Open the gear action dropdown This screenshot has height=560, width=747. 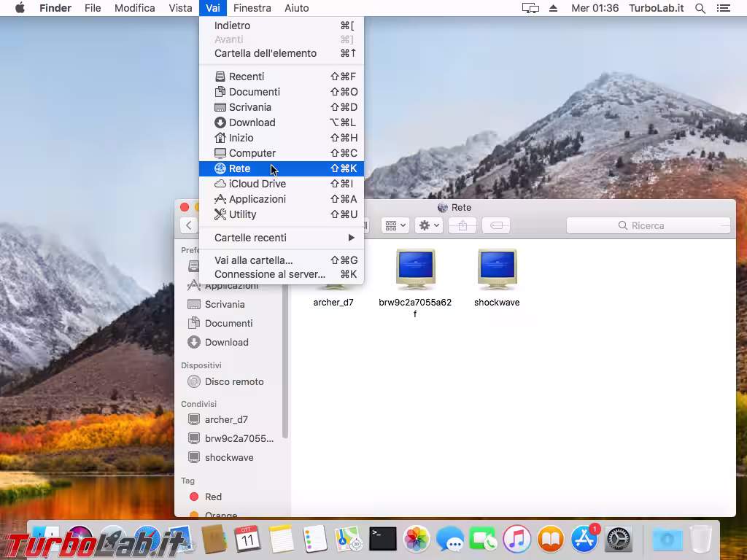(428, 226)
